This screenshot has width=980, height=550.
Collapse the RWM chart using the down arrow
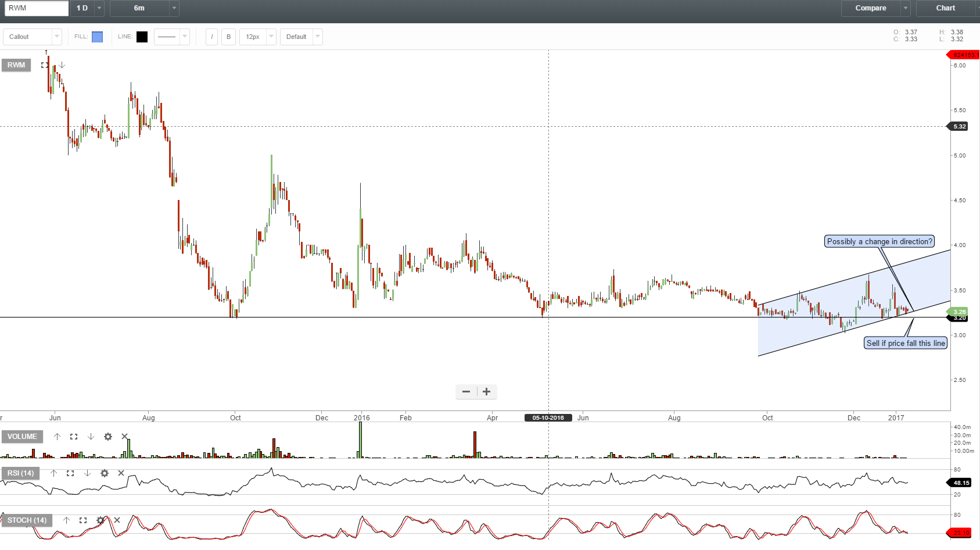coord(62,65)
